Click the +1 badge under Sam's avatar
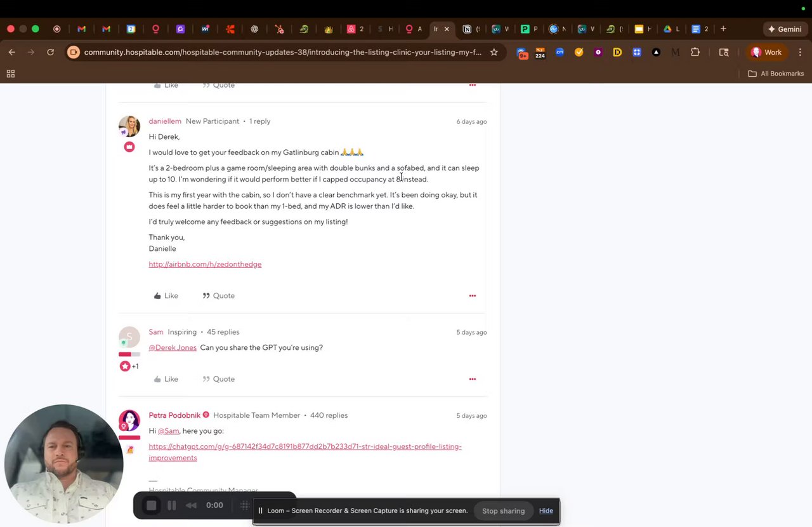The image size is (812, 527). pyautogui.click(x=135, y=366)
